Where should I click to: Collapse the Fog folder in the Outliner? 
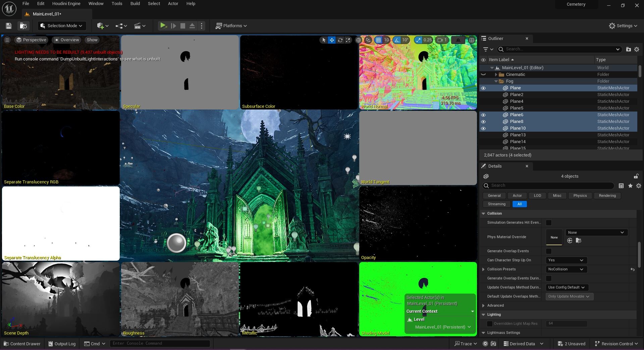coord(496,81)
